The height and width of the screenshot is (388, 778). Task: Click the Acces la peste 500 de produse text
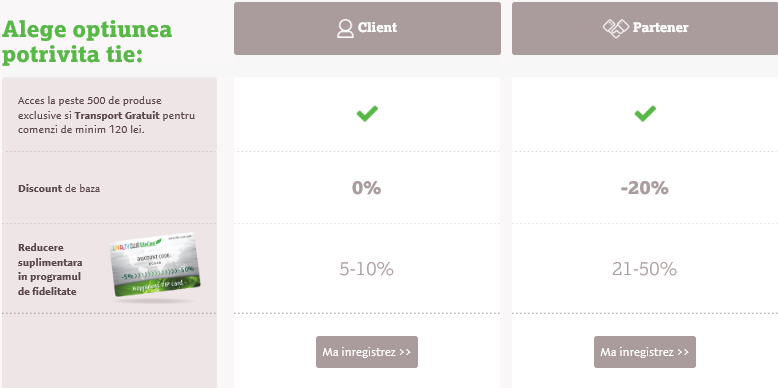(x=90, y=101)
